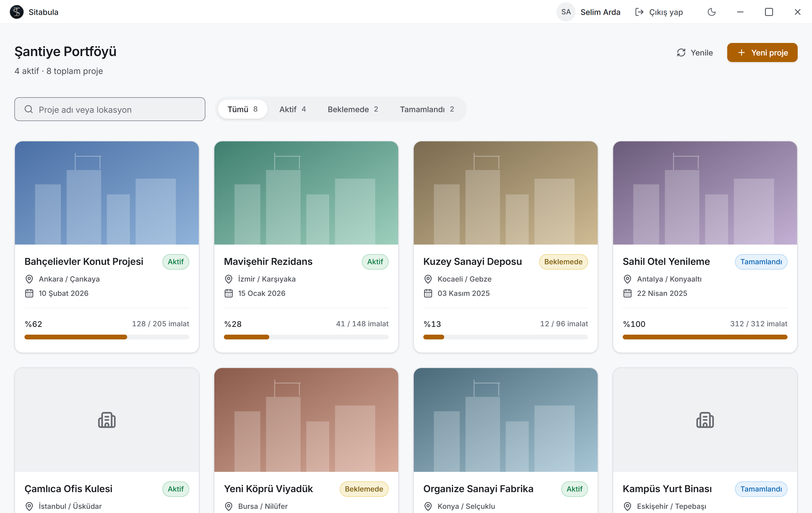Click the location pin icon beside Bursa / Nilüfer
812x513 pixels.
229,506
